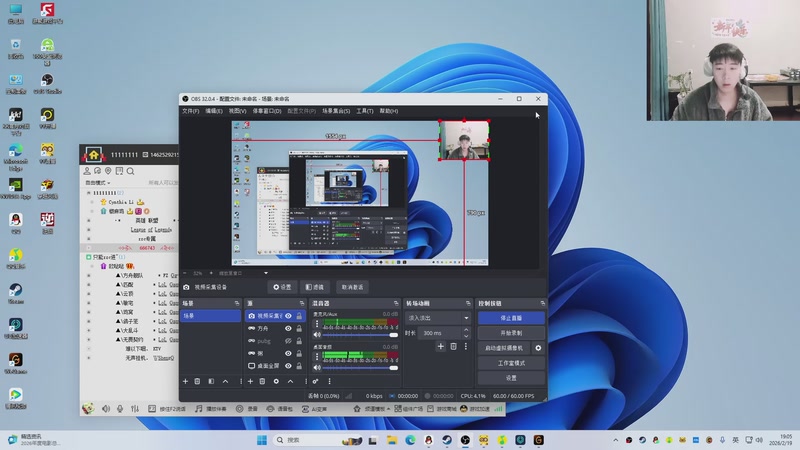Mute the Mic/Aux speaker icon
Viewport: 800px width, 450px height.
click(x=317, y=334)
